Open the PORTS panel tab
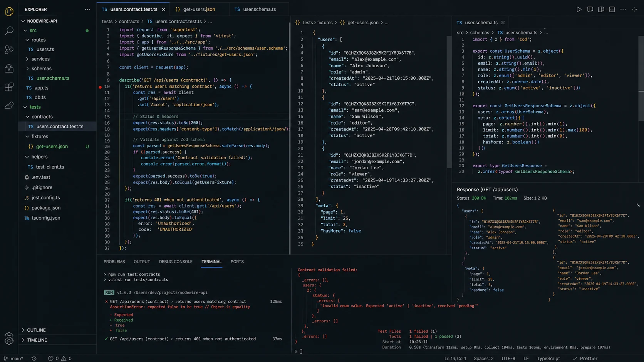644x362 pixels. click(237, 262)
